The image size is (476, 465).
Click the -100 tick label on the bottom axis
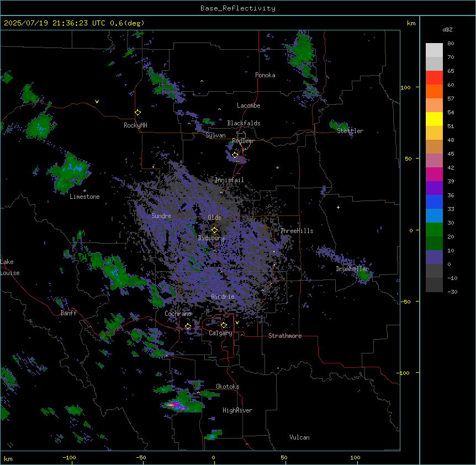(x=69, y=457)
